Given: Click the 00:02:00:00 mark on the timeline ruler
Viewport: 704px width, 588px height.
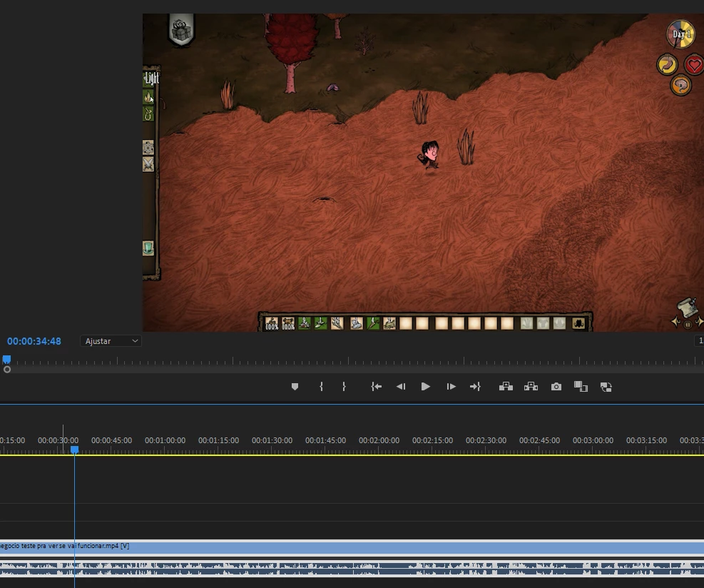Looking at the screenshot, I should 379,441.
